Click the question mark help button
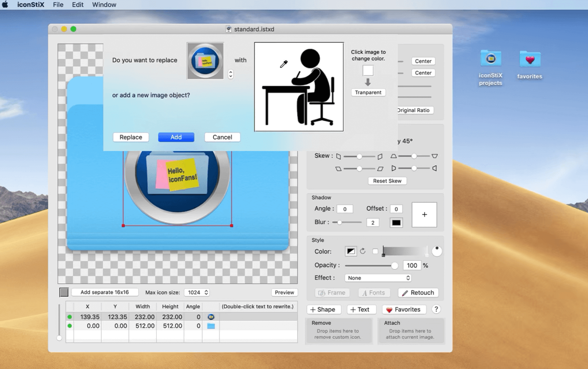 tap(436, 309)
